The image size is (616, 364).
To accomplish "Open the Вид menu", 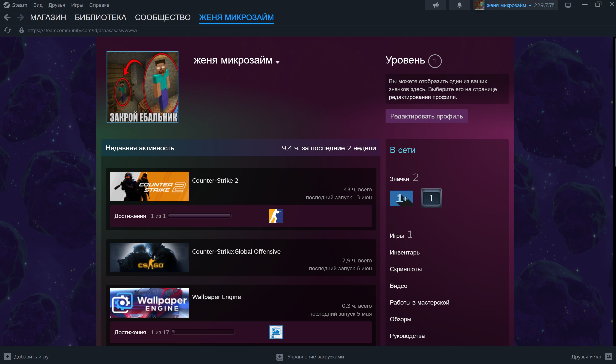I will [x=38, y=5].
